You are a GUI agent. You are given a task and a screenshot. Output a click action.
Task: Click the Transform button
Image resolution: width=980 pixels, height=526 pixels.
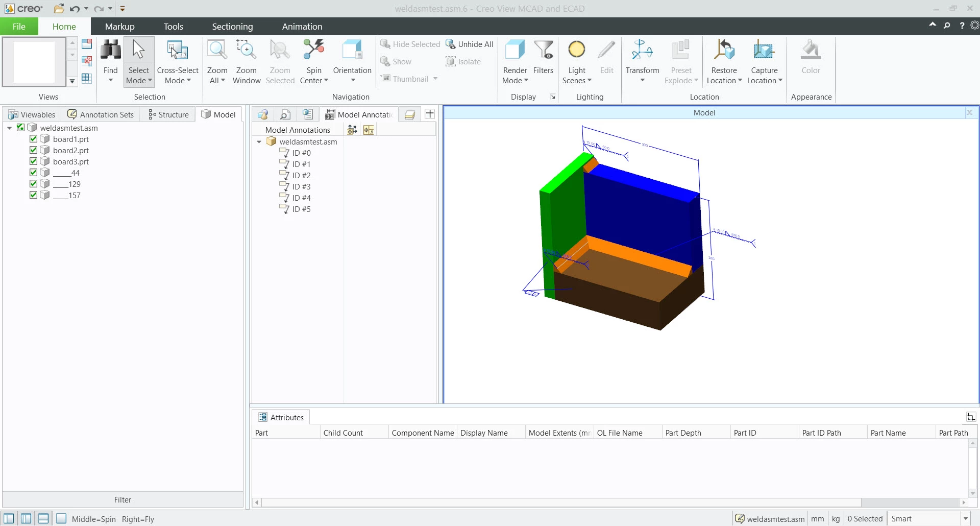(x=642, y=61)
